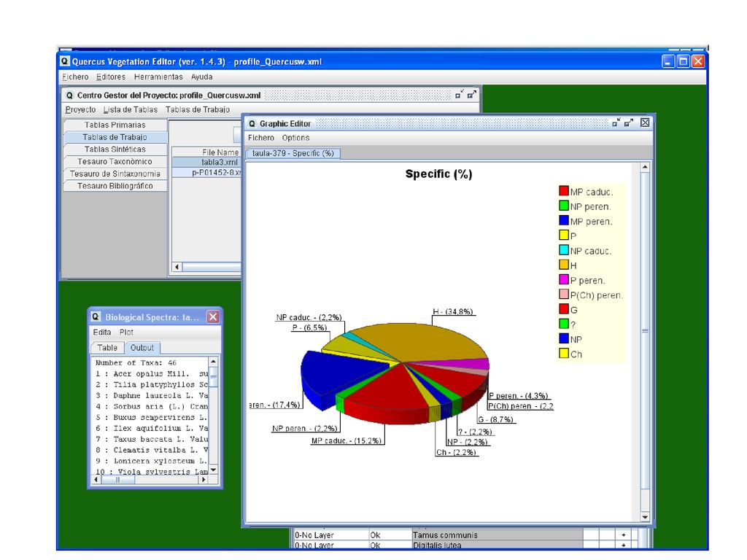Open the Fichero menu in main window

click(75, 77)
